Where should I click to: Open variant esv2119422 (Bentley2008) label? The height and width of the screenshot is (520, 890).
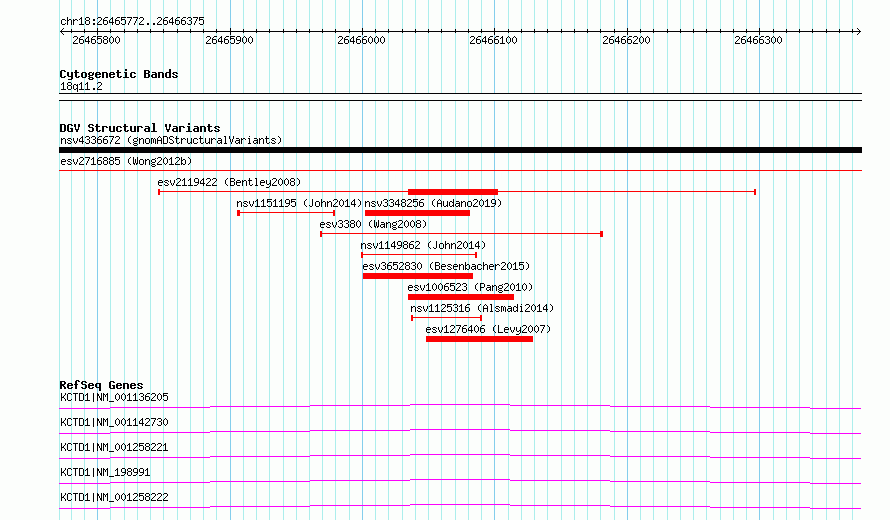229,182
